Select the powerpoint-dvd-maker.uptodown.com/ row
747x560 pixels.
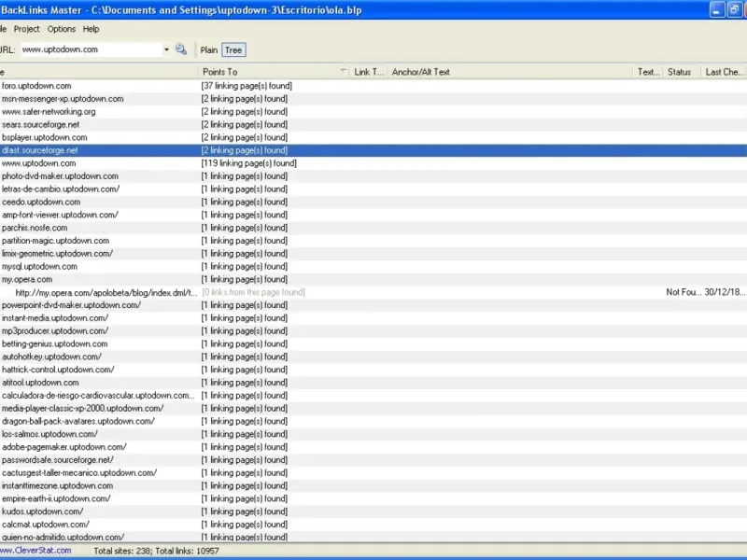click(x=373, y=305)
